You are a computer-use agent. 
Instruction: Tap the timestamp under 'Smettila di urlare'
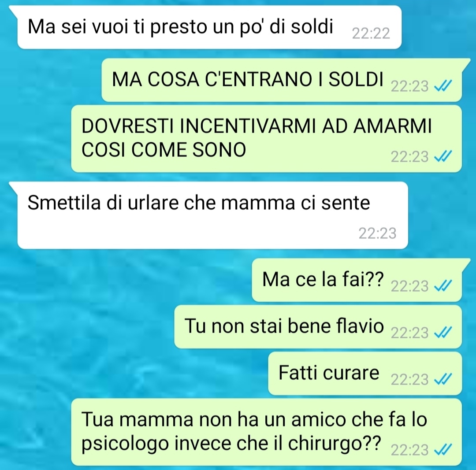pos(377,233)
